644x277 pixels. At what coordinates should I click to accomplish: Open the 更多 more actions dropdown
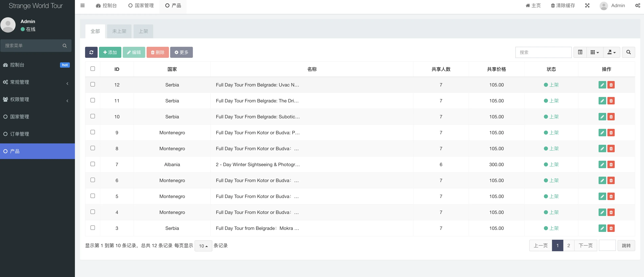182,52
